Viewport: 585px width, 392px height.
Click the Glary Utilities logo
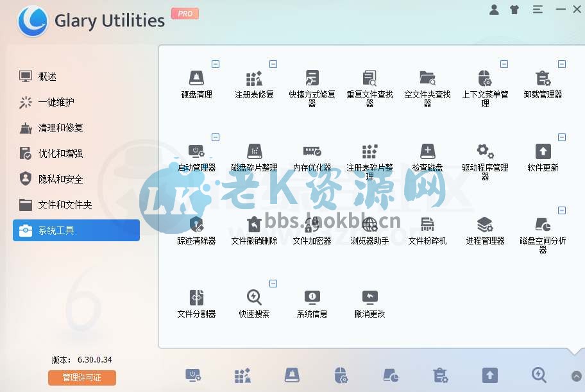[x=33, y=21]
